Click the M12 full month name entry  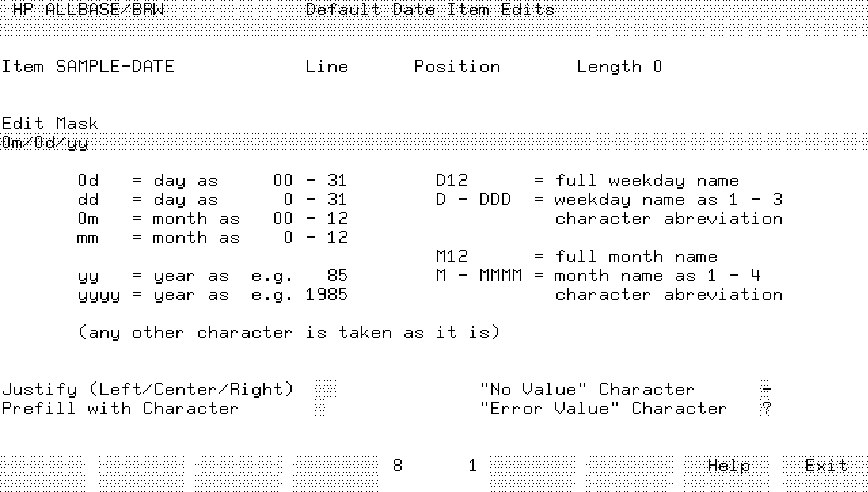tap(452, 257)
